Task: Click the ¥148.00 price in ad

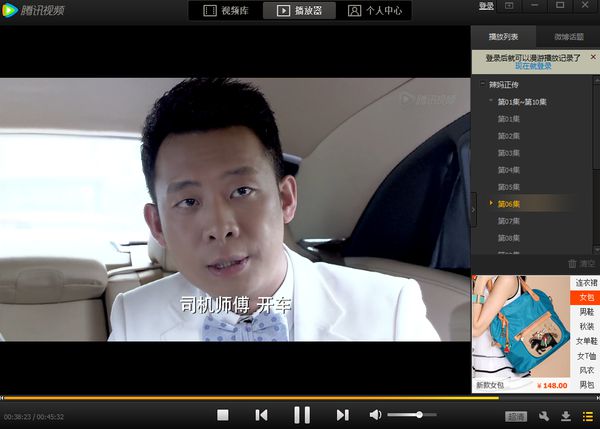Action: 552,385
